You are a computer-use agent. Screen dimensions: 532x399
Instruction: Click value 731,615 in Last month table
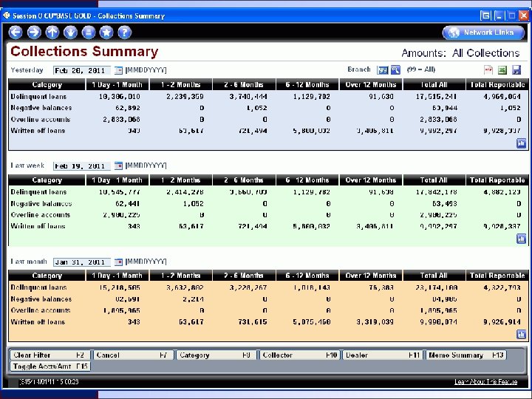(x=253, y=321)
